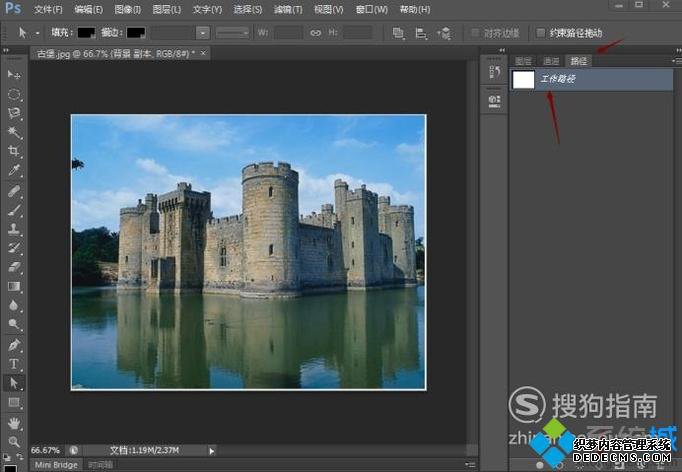Open the tool preset picker arrow
Viewport: 682px width, 472px height.
[38, 33]
